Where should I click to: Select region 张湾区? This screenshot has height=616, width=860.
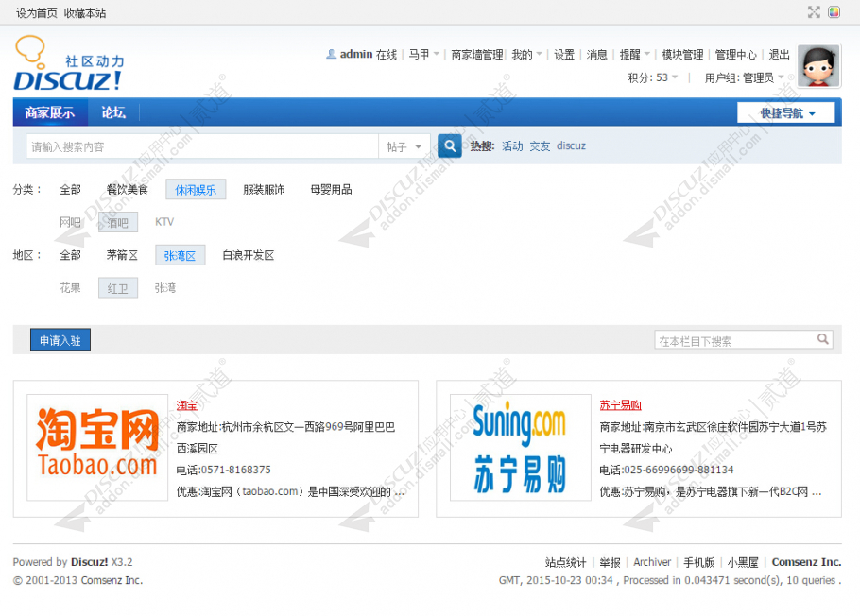tap(180, 256)
